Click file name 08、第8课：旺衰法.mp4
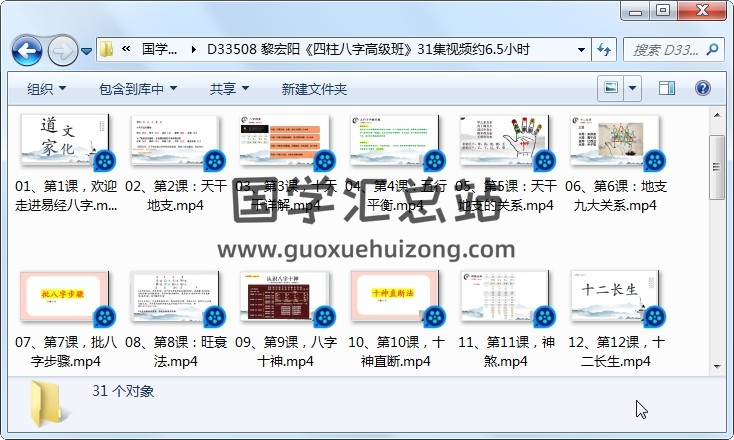 tap(176, 352)
